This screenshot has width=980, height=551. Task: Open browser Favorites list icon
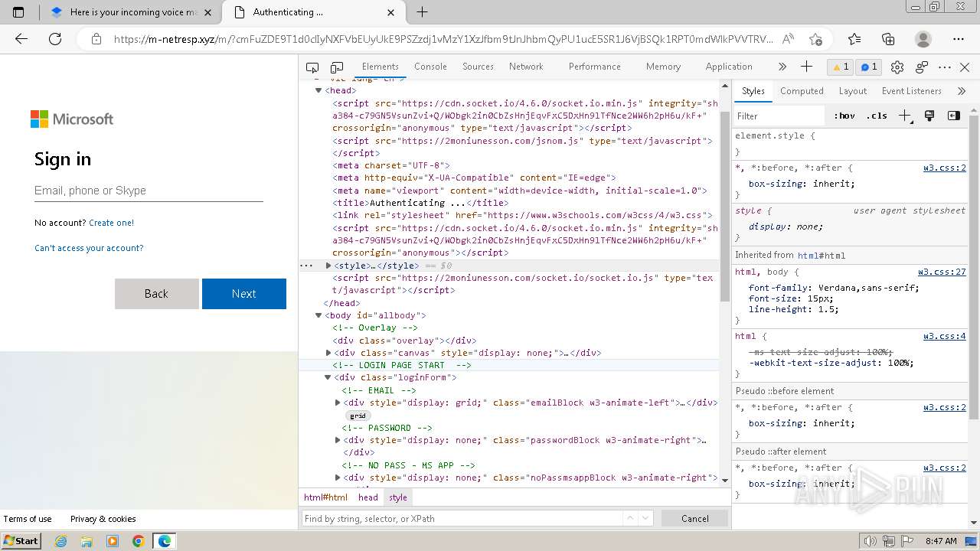coord(854,39)
